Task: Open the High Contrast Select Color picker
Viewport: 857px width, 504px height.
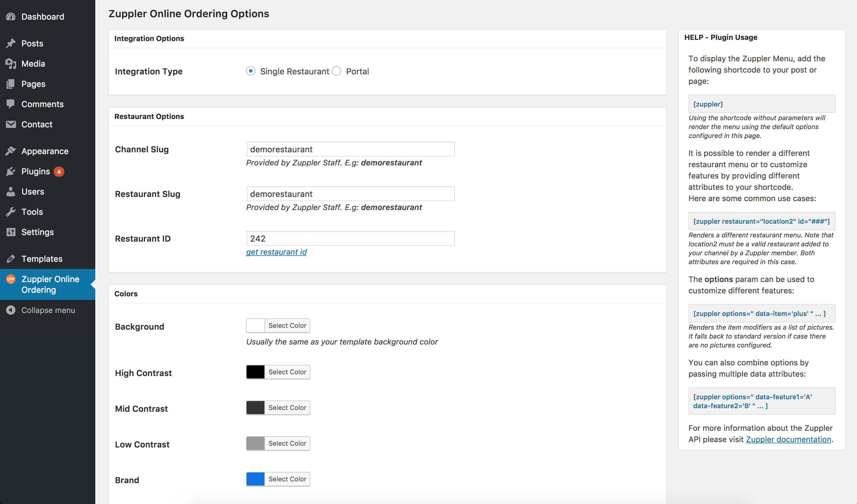Action: point(287,372)
